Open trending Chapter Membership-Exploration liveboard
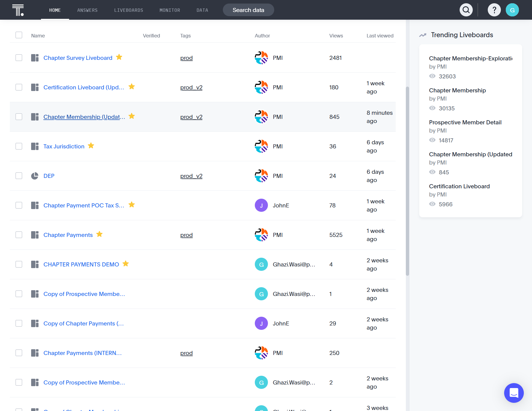The image size is (532, 411). 471,58
